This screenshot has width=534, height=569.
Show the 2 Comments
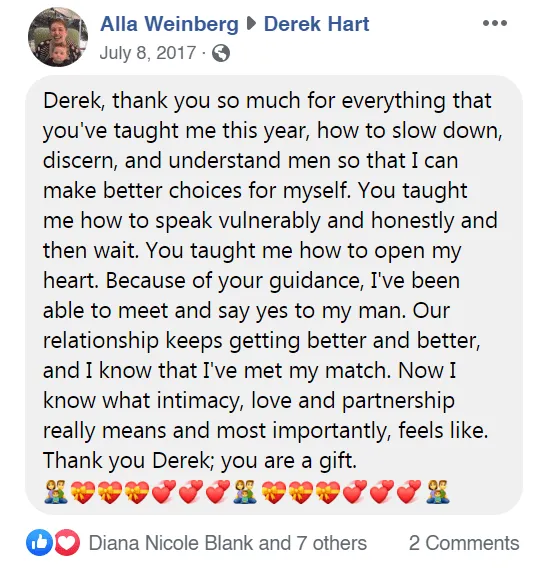coord(464,543)
